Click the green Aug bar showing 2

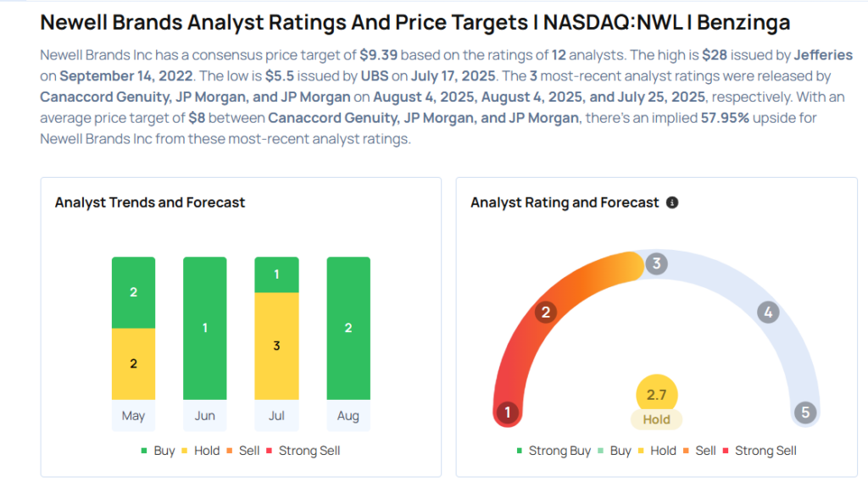348,328
